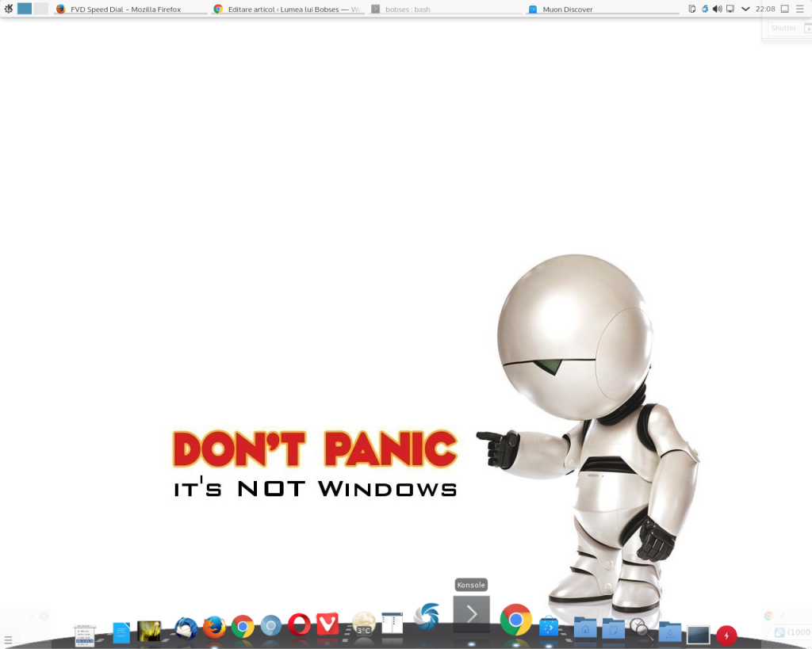Launch Chromium from the dock
Image resolution: width=812 pixels, height=649 pixels.
tap(271, 626)
